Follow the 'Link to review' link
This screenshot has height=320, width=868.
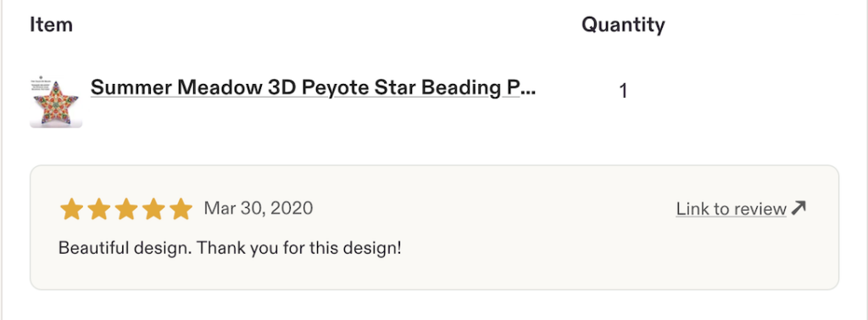point(731,209)
